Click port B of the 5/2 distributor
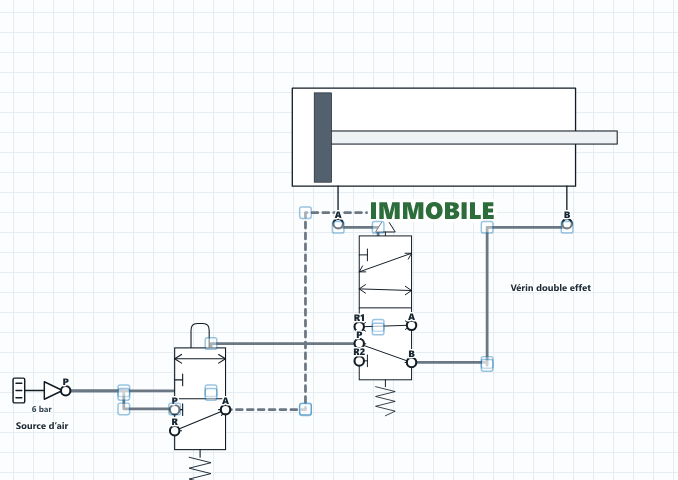 click(x=411, y=362)
